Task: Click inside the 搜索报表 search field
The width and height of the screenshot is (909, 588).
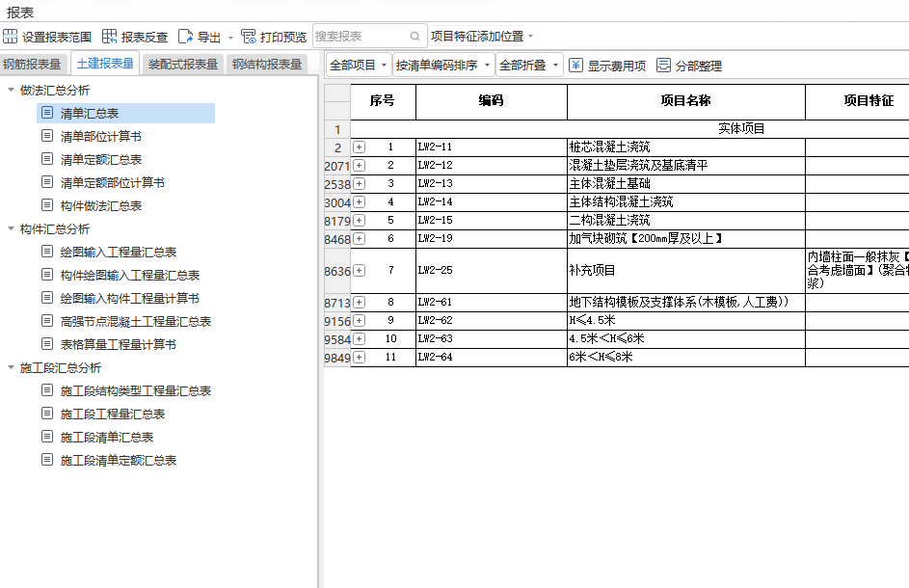Action: coord(357,35)
